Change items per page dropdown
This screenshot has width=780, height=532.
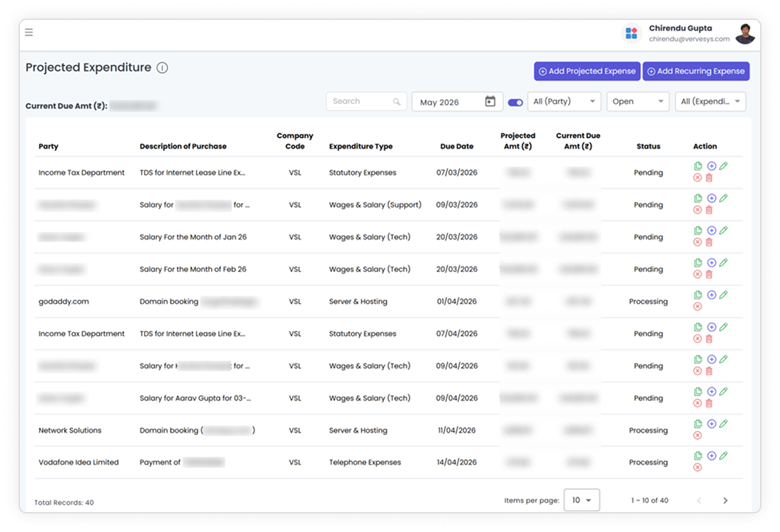point(582,500)
